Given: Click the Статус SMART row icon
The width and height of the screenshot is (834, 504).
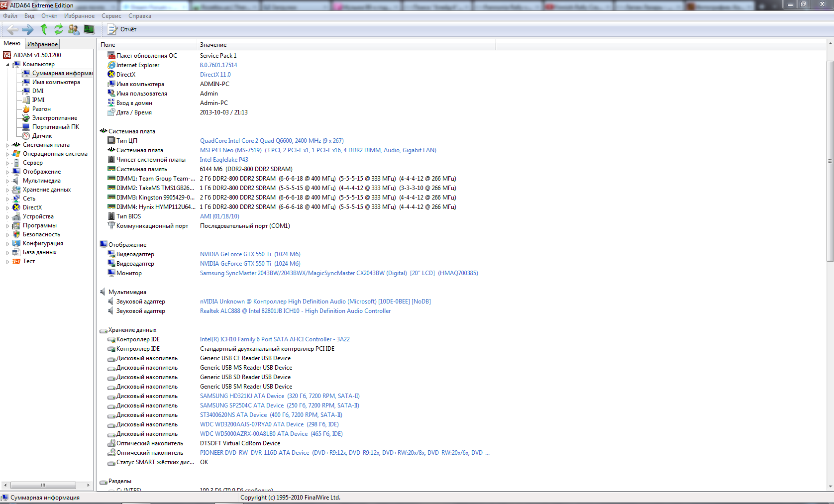Looking at the screenshot, I should point(111,463).
